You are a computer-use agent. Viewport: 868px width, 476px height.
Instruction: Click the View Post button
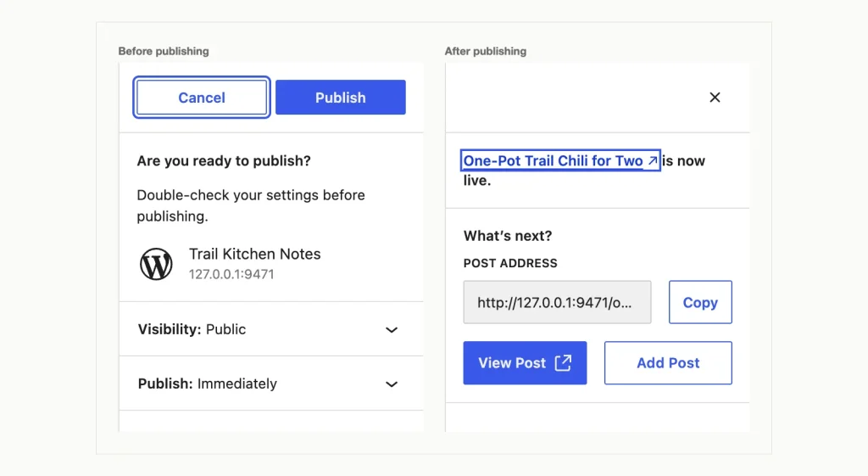click(525, 363)
